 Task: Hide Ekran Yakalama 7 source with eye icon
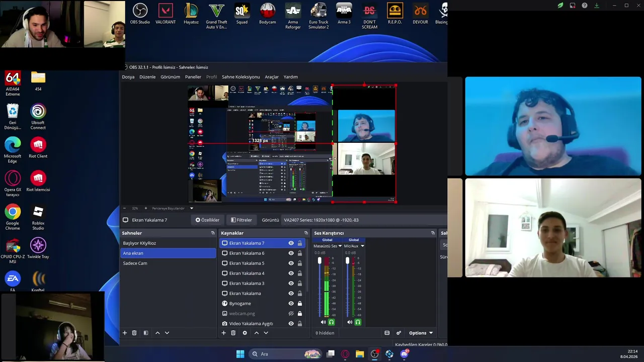[x=291, y=243]
